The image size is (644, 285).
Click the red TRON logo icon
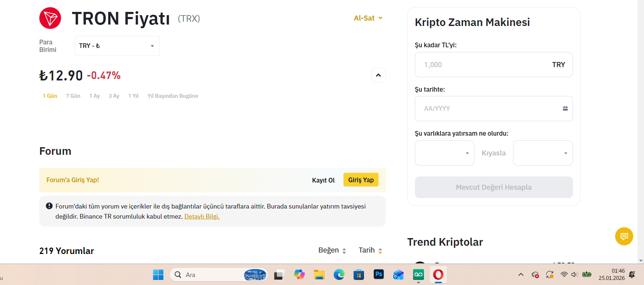coord(50,18)
